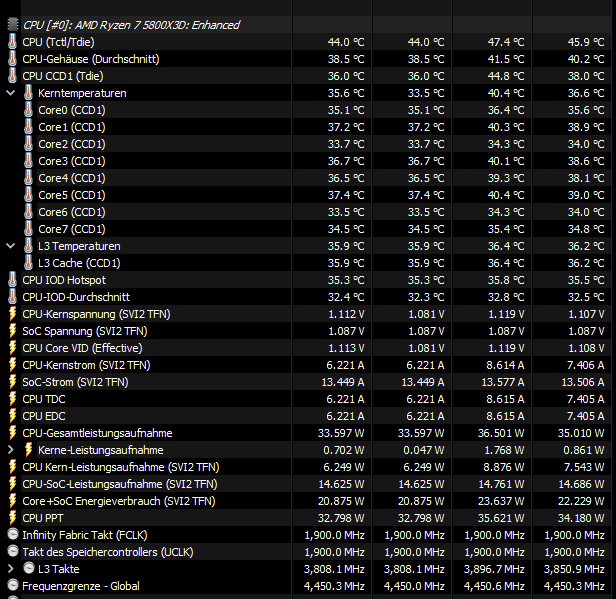
Task: Click thermometer icon beside CPU-IOD-Durchschnitt
Action: pyautogui.click(x=13, y=297)
